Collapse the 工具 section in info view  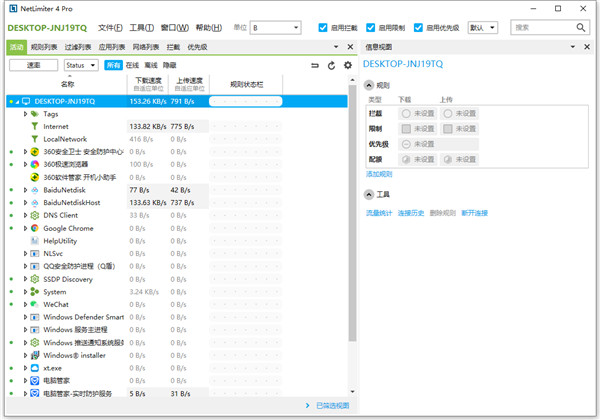coord(369,194)
